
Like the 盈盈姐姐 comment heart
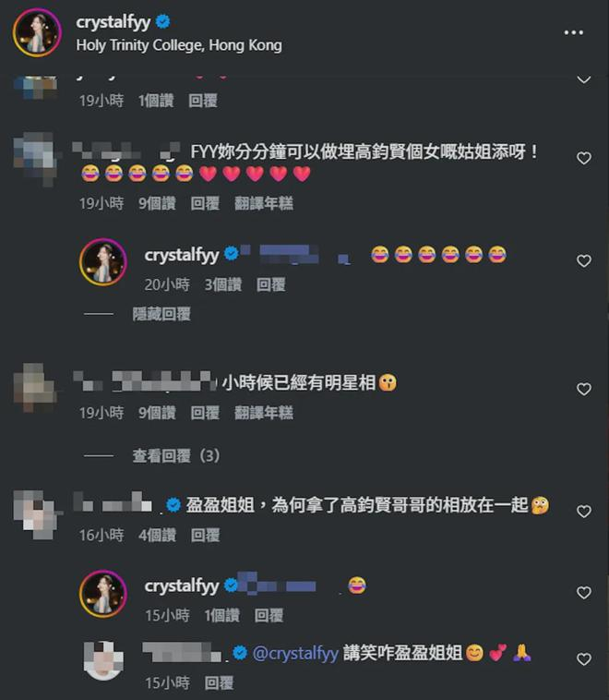pos(583,512)
